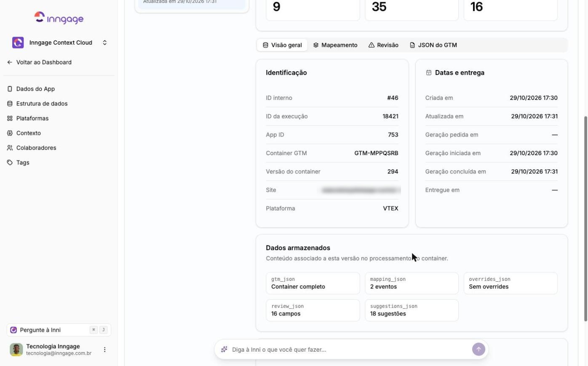Click the Dados do App phone icon
The width and height of the screenshot is (588, 366).
[10, 89]
